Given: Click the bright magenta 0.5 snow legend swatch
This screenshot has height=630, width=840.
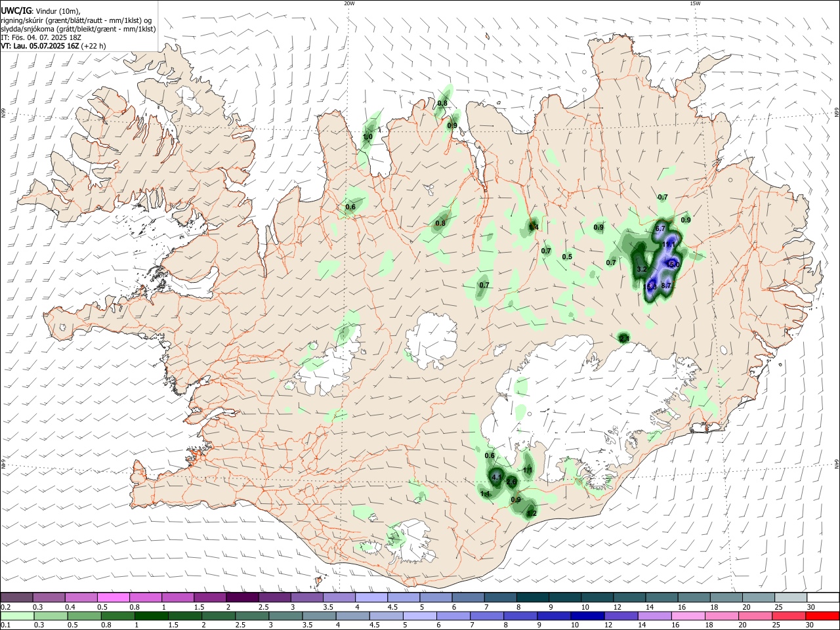Looking at the screenshot, I should pyautogui.click(x=114, y=597).
